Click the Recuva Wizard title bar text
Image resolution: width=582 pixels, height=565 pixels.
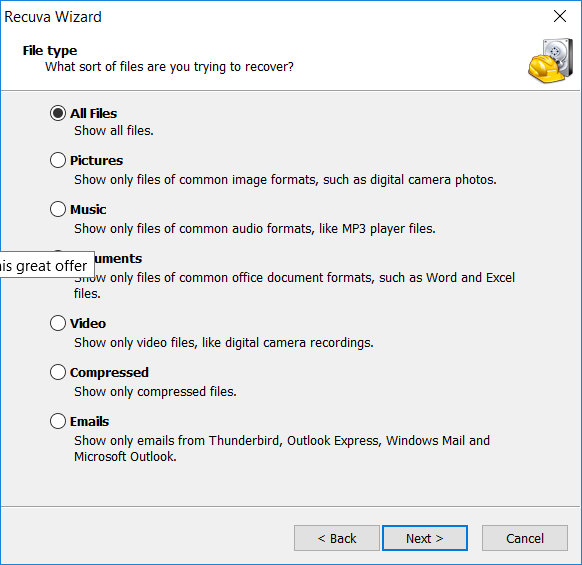(x=53, y=17)
